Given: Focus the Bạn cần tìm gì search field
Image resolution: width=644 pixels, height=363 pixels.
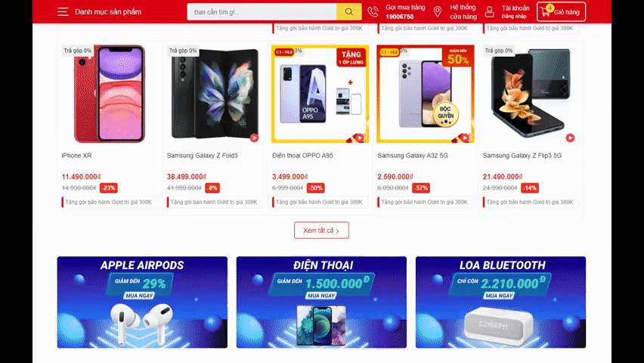Looking at the screenshot, I should coord(262,12).
